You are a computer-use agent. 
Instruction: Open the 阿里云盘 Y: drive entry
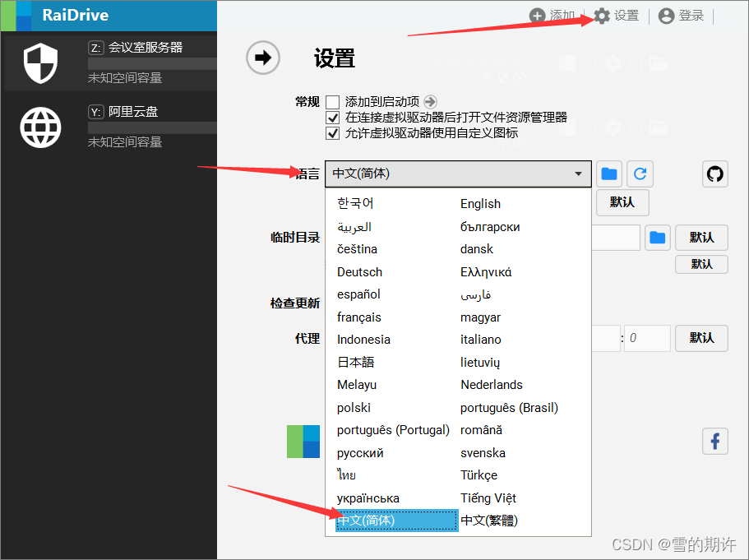tap(110, 127)
